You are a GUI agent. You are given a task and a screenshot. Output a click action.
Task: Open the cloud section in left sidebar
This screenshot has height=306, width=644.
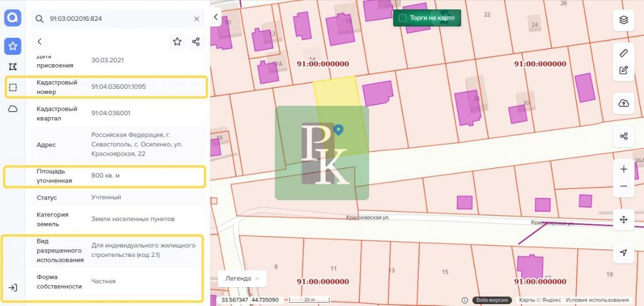pos(13,109)
